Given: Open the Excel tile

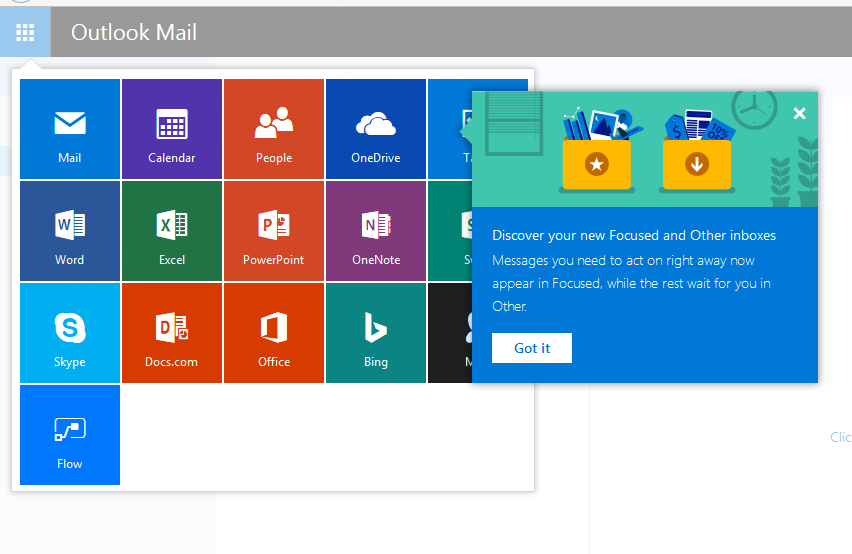Looking at the screenshot, I should tap(172, 231).
